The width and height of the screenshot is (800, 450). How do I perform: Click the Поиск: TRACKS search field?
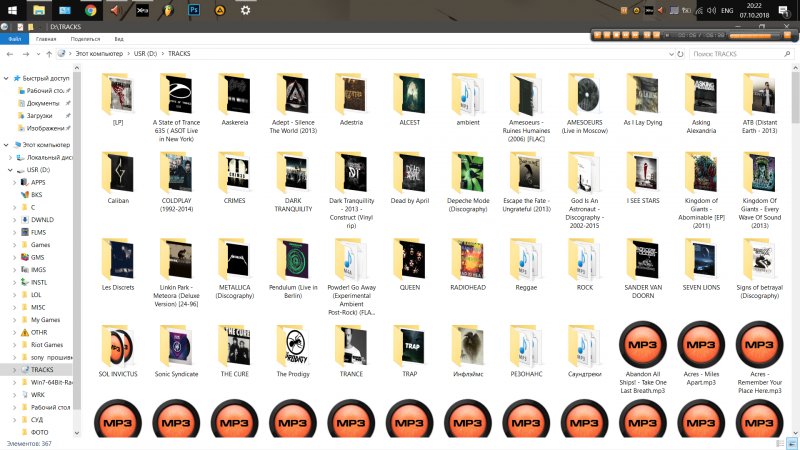pos(738,53)
